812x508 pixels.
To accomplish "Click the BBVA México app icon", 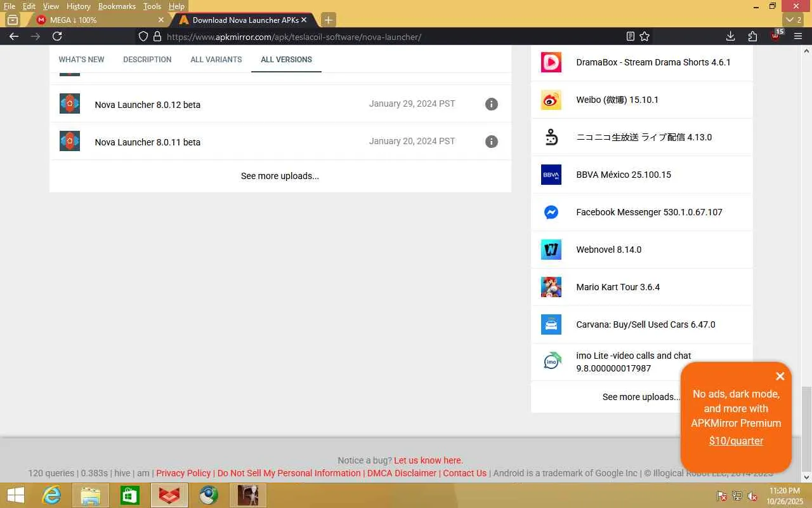I will (551, 175).
